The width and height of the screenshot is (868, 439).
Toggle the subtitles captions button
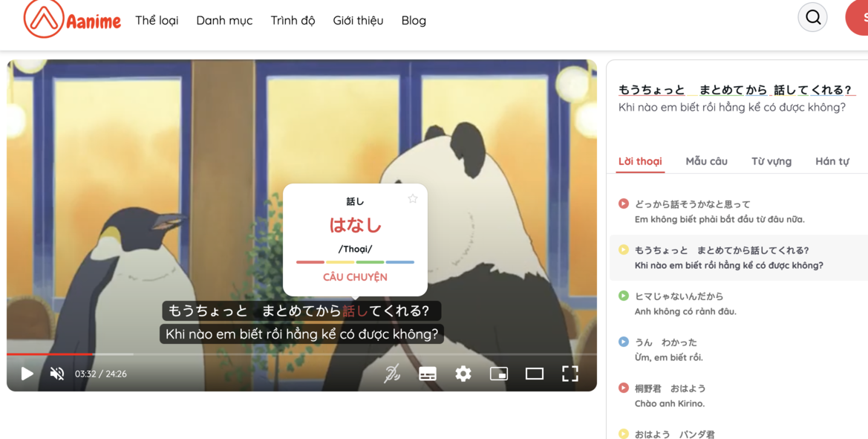coord(428,374)
